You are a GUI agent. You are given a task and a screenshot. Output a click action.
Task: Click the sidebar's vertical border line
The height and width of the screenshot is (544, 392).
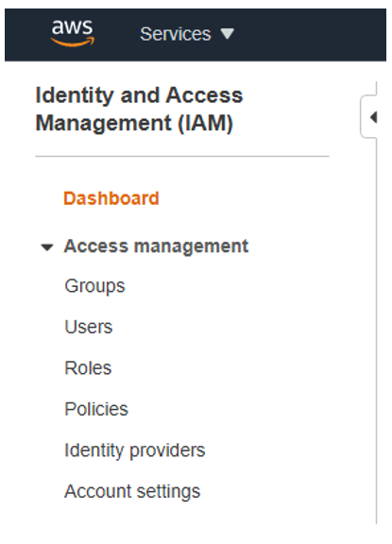pyautogui.click(x=376, y=330)
